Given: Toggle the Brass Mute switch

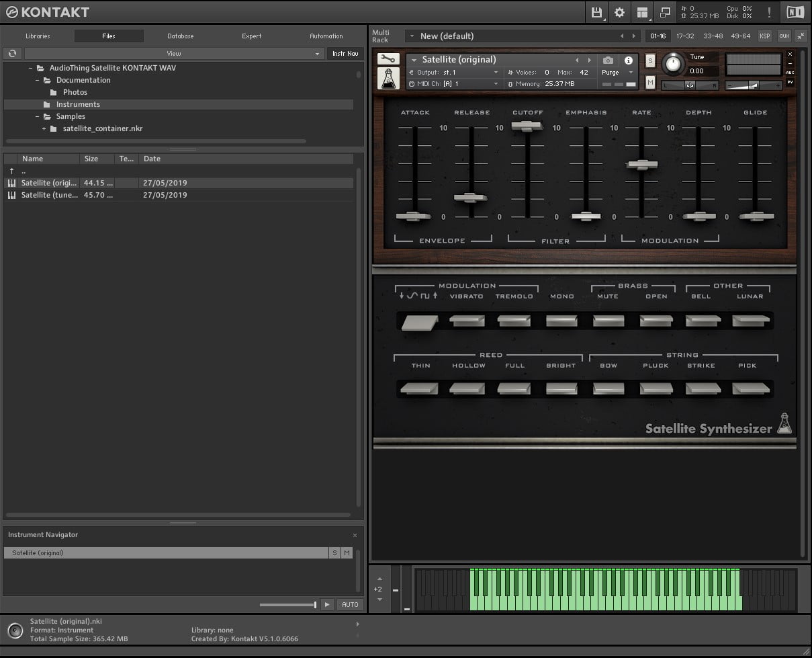Looking at the screenshot, I should 608,321.
